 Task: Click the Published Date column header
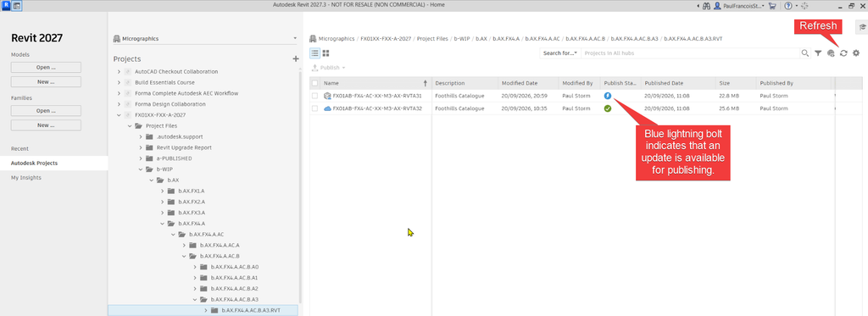click(678, 83)
